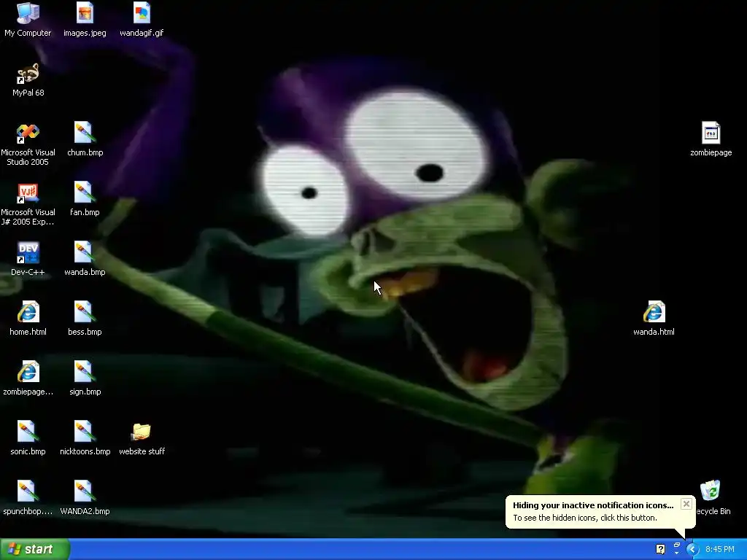Screen dimensions: 747x560
Task: Click the help question mark tray icon
Action: pyautogui.click(x=660, y=550)
